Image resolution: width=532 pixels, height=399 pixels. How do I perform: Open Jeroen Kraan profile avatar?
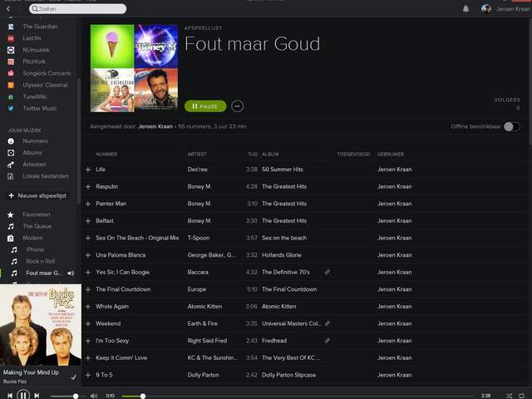coord(485,9)
